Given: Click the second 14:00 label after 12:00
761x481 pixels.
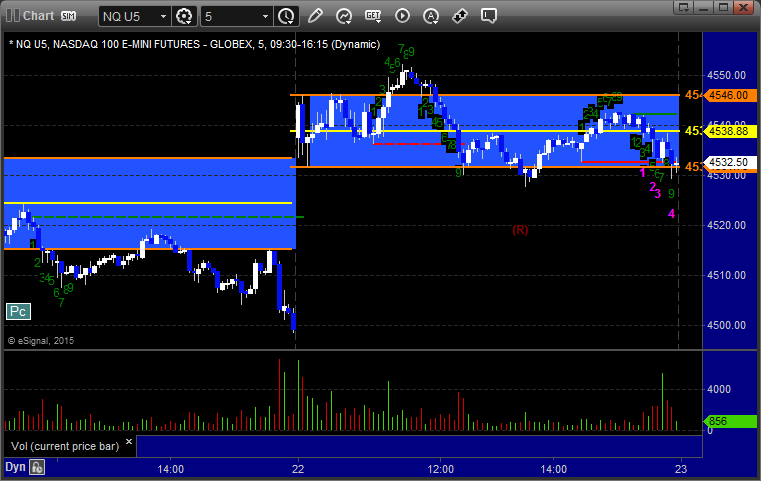Looking at the screenshot, I should [x=554, y=469].
